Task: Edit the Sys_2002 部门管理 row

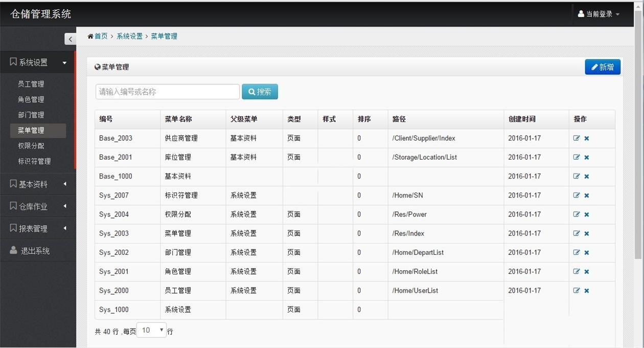Action: click(577, 252)
